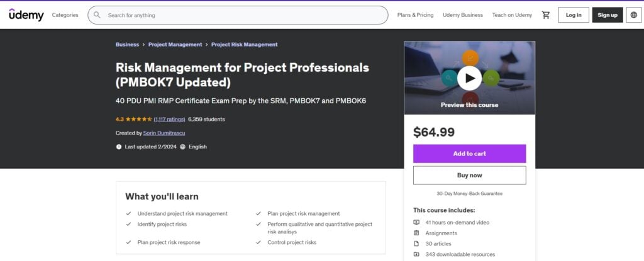Focus the Search for anything field
Image resolution: width=644 pixels, height=261 pixels.
coord(238,15)
